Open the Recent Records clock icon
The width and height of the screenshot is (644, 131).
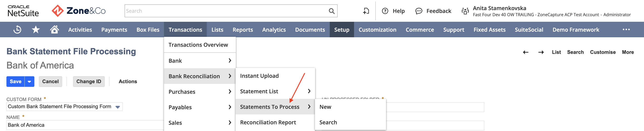[x=17, y=30]
